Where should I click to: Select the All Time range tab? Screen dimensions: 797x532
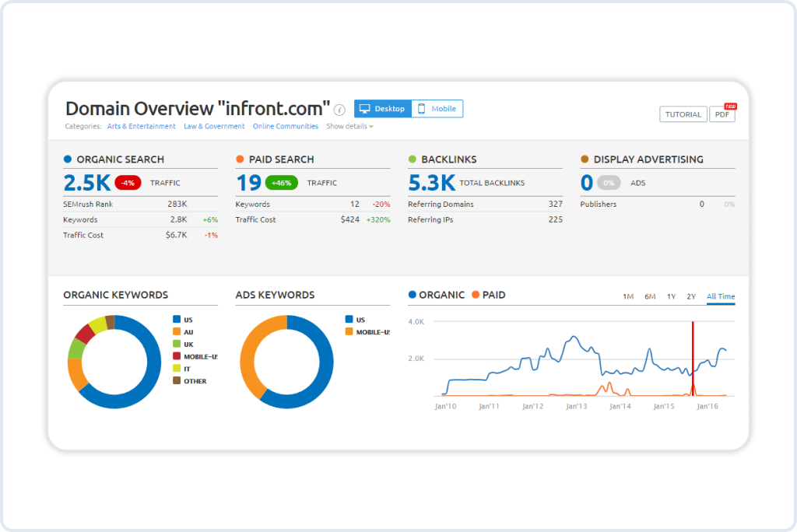point(721,297)
